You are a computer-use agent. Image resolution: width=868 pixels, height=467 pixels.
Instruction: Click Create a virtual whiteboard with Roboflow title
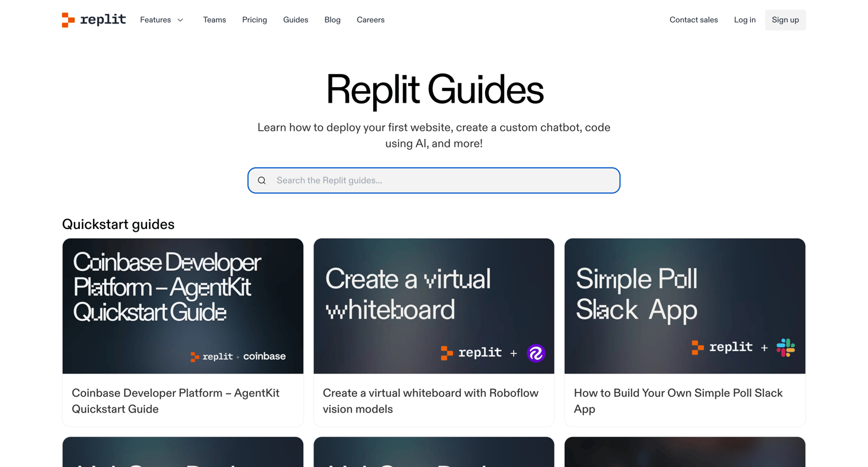431,401
